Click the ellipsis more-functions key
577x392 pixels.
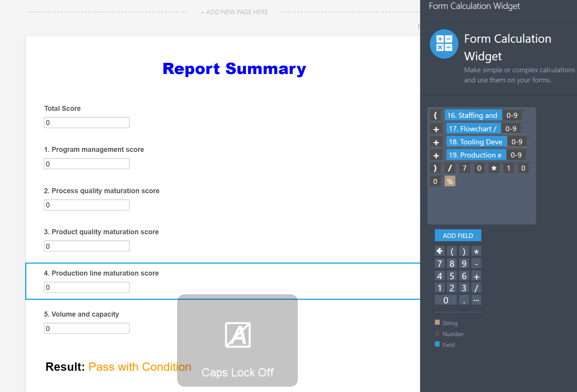click(x=476, y=300)
